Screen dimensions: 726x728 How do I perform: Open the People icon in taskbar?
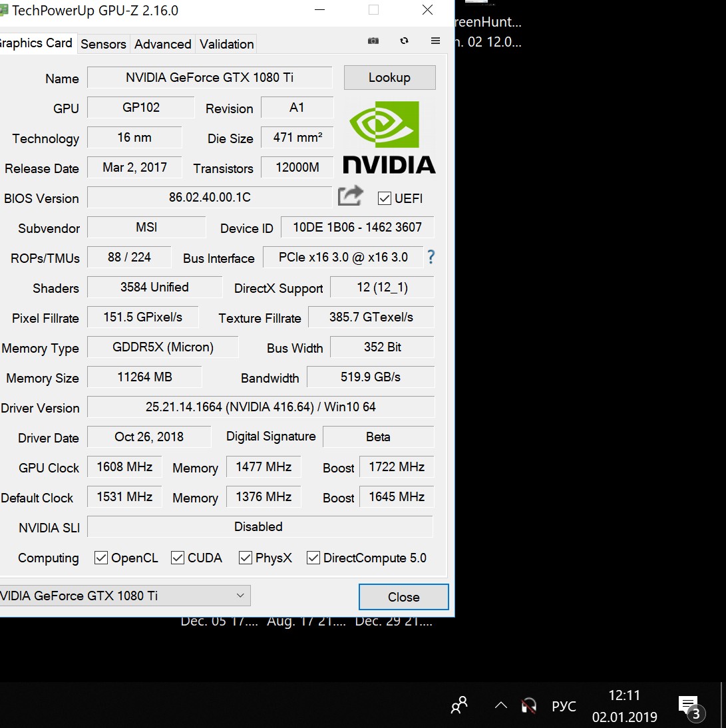[459, 705]
